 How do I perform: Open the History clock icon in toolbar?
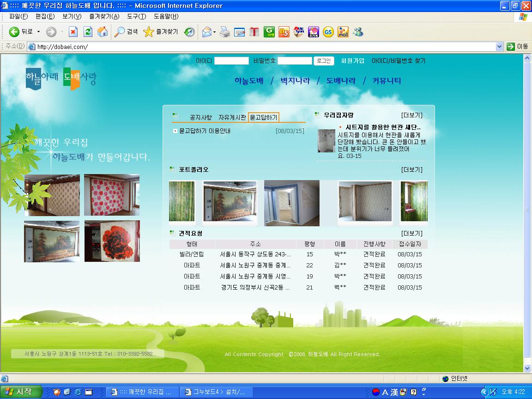point(189,32)
